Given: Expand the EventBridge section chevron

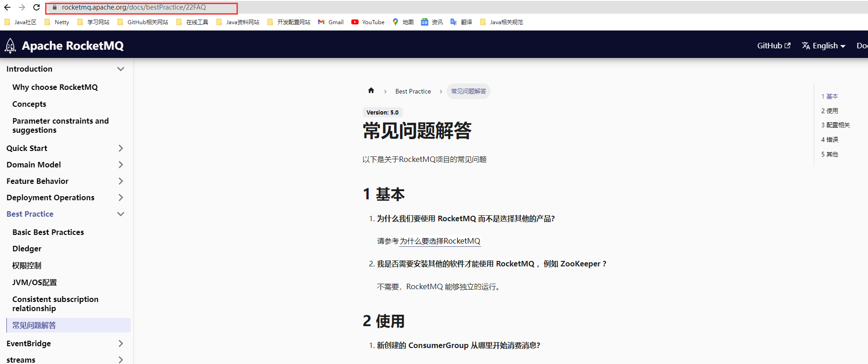Looking at the screenshot, I should [x=121, y=343].
